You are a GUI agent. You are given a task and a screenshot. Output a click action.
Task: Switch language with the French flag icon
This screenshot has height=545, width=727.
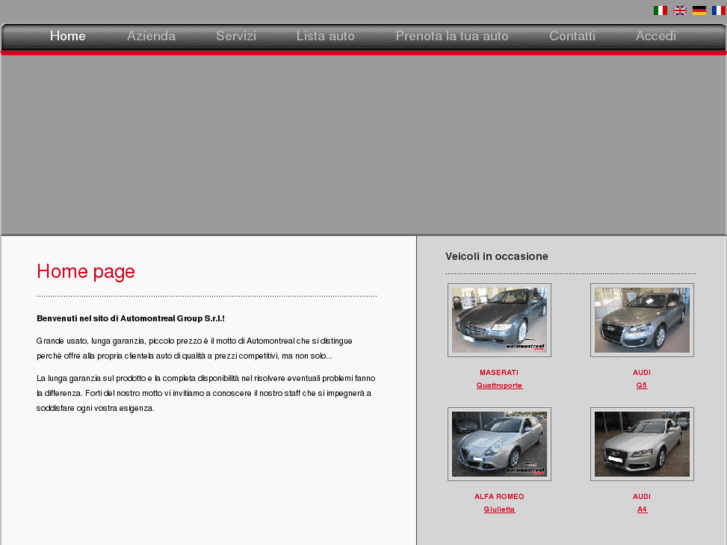pyautogui.click(x=719, y=10)
